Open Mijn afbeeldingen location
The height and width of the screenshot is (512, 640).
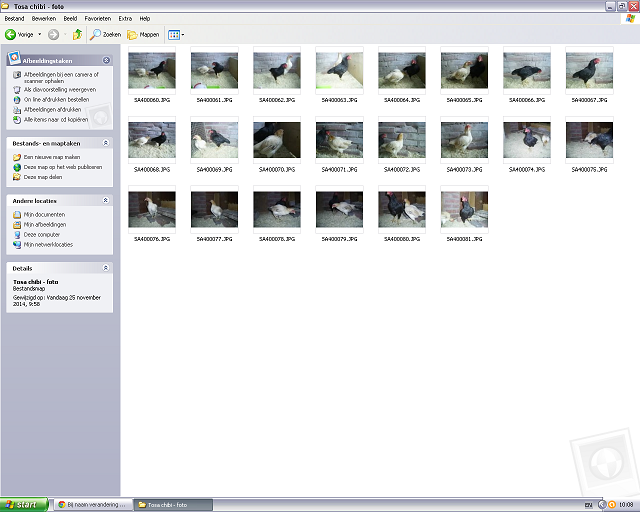click(x=39, y=225)
